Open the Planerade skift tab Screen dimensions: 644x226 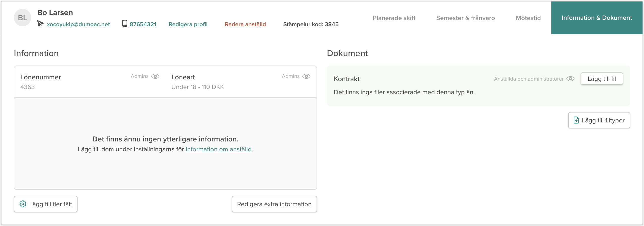[x=394, y=18]
